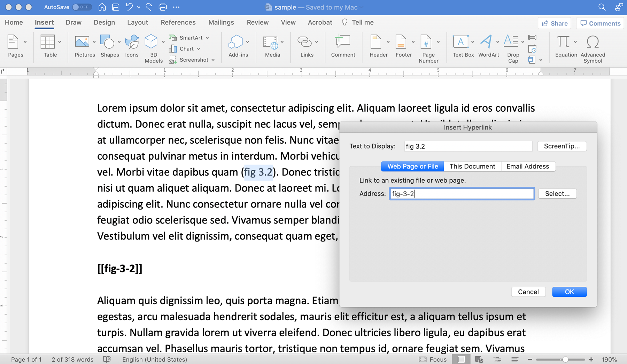
Task: Open the Chart dropdown menu
Action: (199, 49)
